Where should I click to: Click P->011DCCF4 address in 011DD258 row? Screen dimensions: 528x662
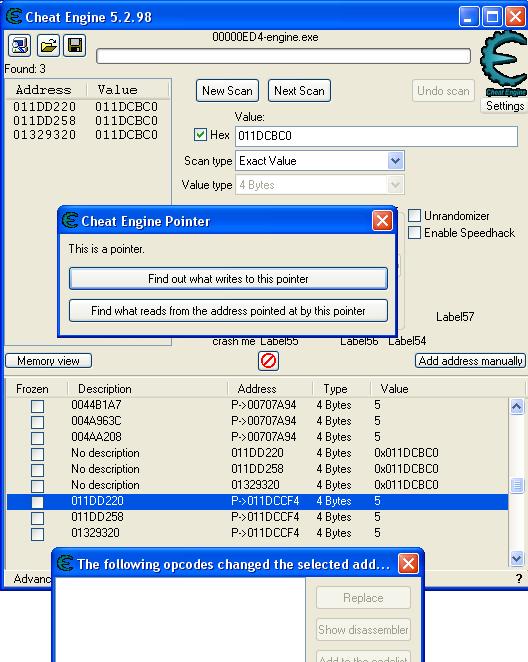(x=265, y=517)
